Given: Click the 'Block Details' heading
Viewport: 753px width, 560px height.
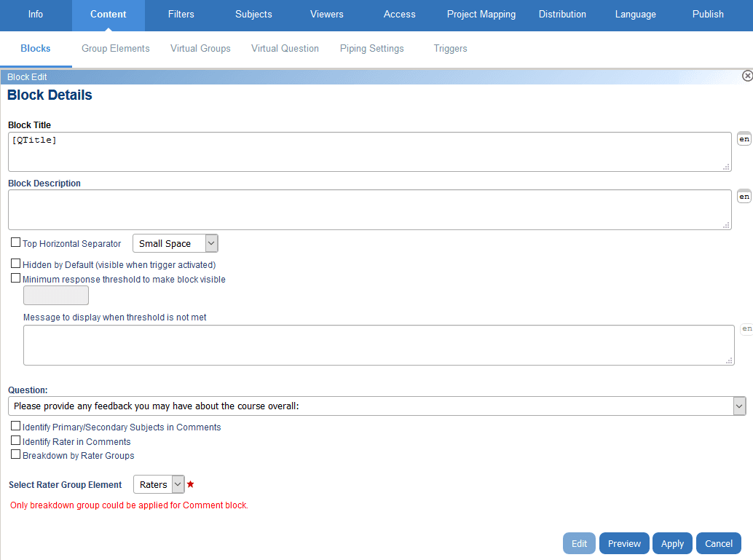Looking at the screenshot, I should (50, 95).
